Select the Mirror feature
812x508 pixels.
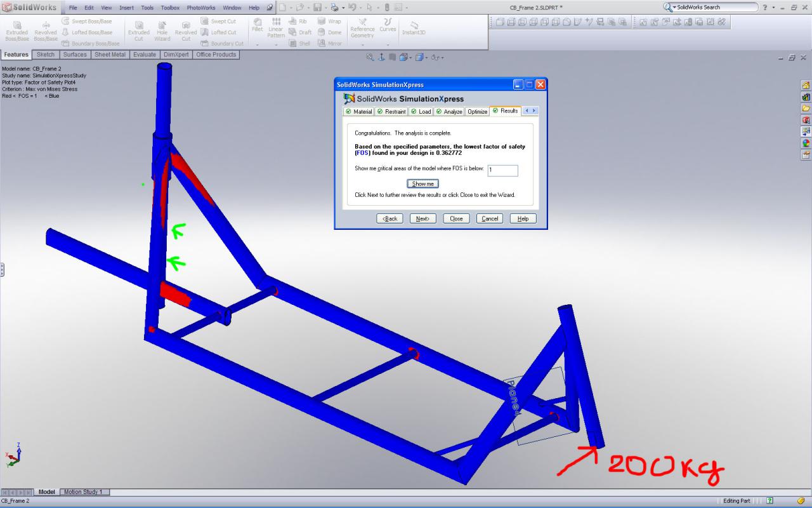(x=330, y=43)
